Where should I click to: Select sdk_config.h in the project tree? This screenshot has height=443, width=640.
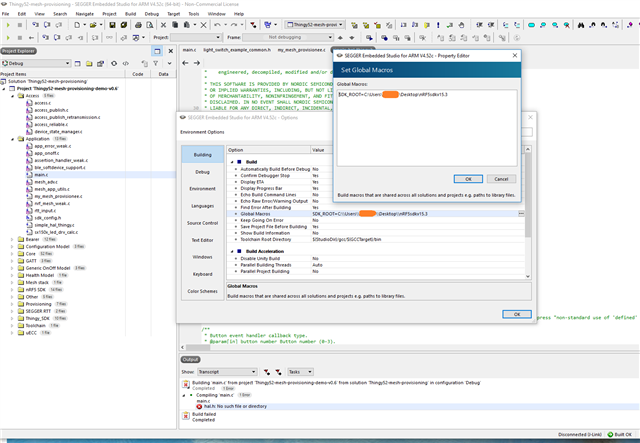(x=47, y=218)
